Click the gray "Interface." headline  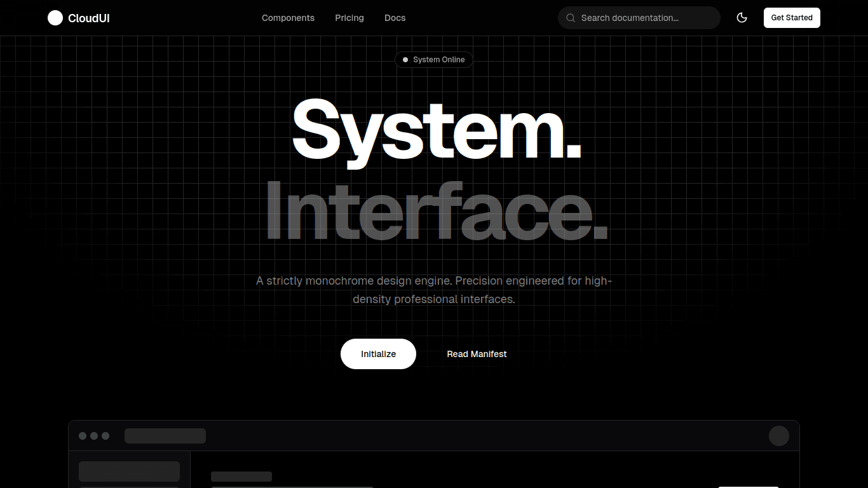[436, 212]
